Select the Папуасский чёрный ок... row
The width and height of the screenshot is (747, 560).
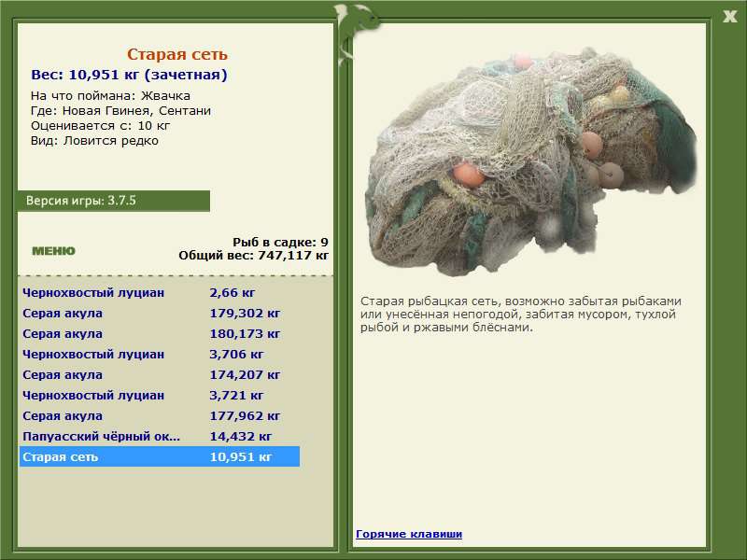click(x=160, y=436)
